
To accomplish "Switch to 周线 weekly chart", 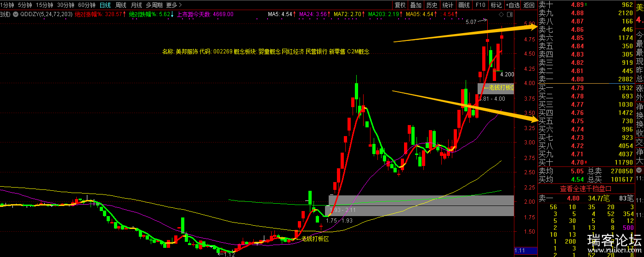I will pos(121,5).
